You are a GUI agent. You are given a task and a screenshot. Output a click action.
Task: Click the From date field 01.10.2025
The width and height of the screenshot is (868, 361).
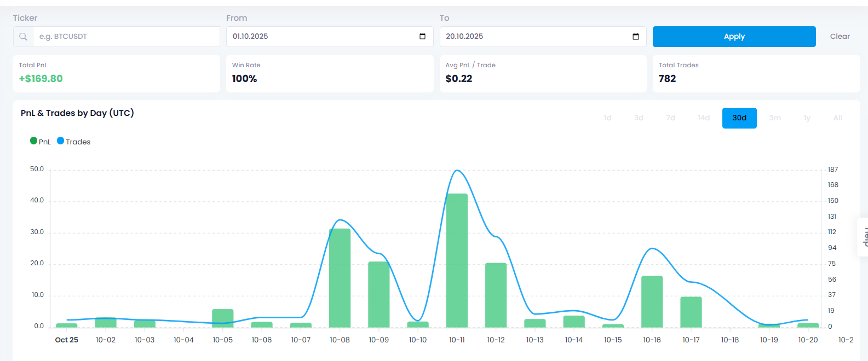pos(323,37)
